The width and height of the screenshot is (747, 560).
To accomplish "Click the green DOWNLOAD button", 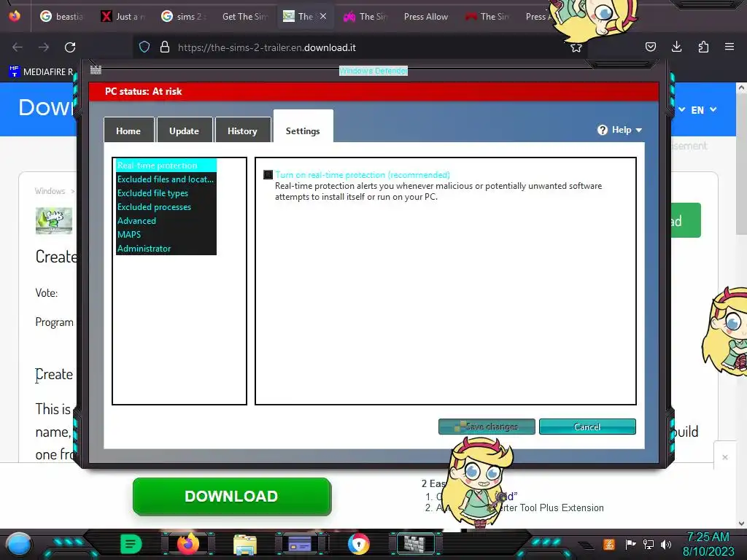I will pyautogui.click(x=231, y=496).
